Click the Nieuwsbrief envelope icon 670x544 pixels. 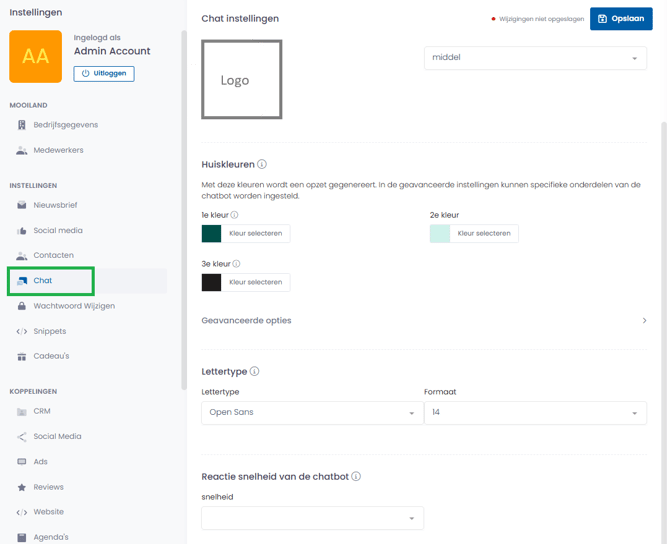pyautogui.click(x=22, y=205)
